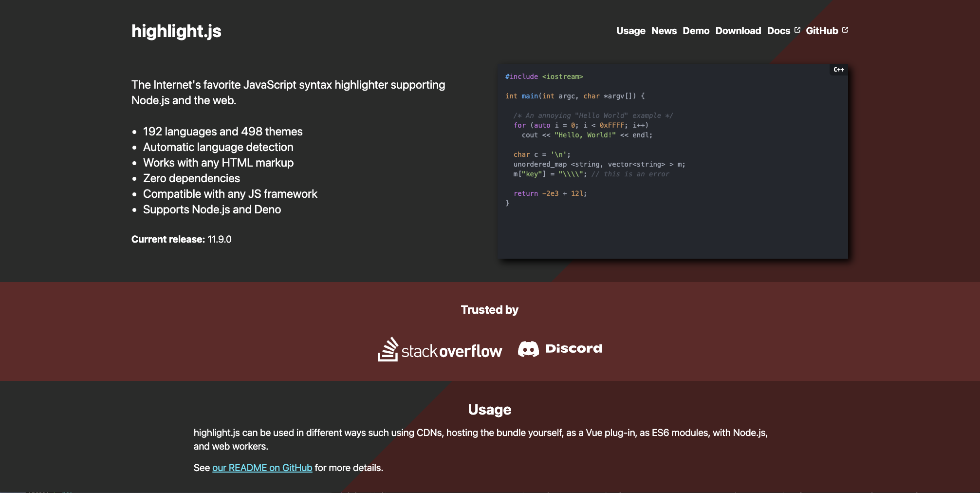This screenshot has width=980, height=493.
Task: Click the 'unordered_map' code line
Action: [599, 164]
